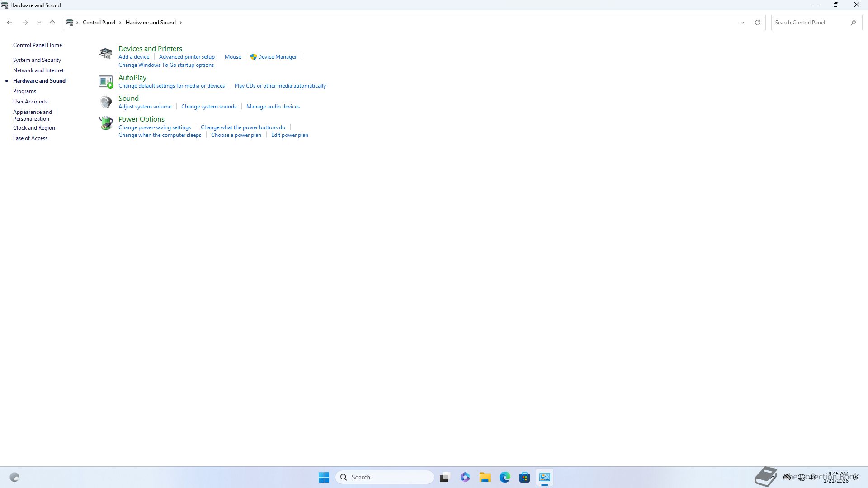Click Control Panel breadcrumb in the address bar

pyautogui.click(x=99, y=23)
